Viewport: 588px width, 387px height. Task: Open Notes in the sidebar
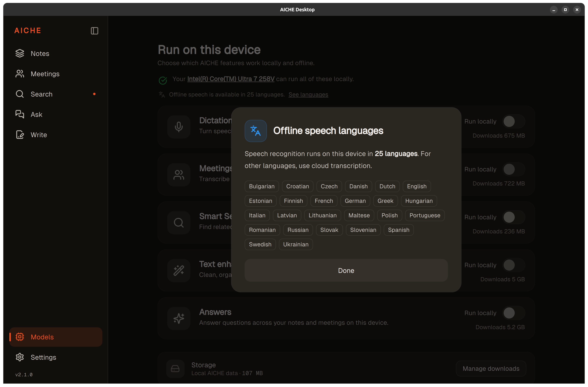[x=56, y=54]
